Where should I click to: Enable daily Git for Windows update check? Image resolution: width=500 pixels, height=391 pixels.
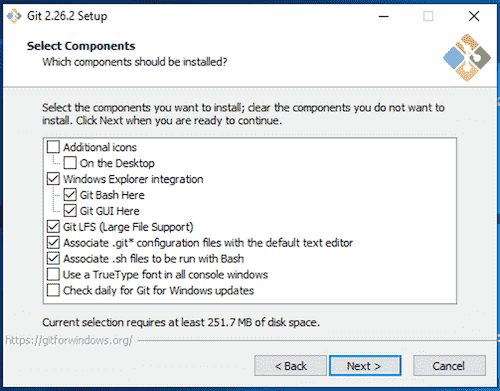point(53,290)
